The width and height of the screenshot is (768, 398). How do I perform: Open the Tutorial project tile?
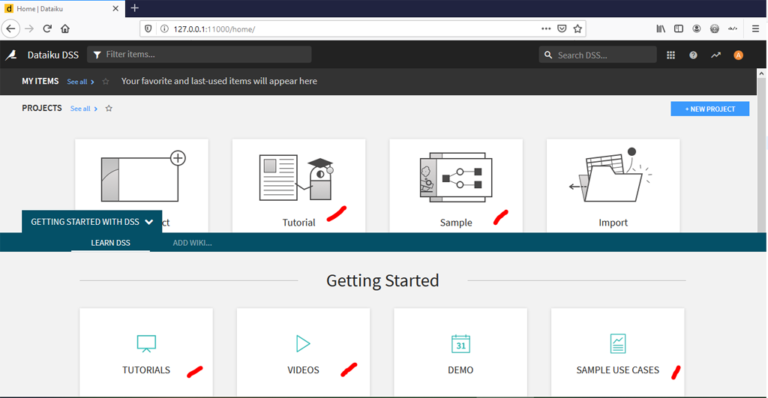point(299,186)
